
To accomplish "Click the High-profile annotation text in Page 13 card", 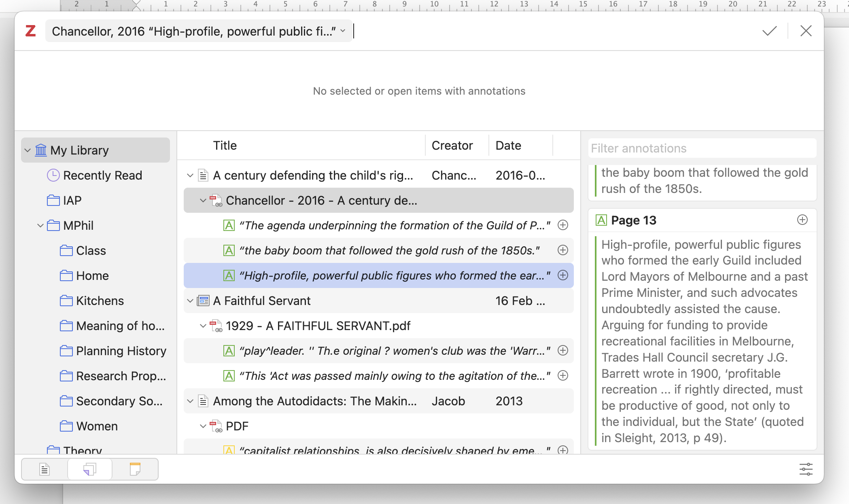I will tap(704, 341).
